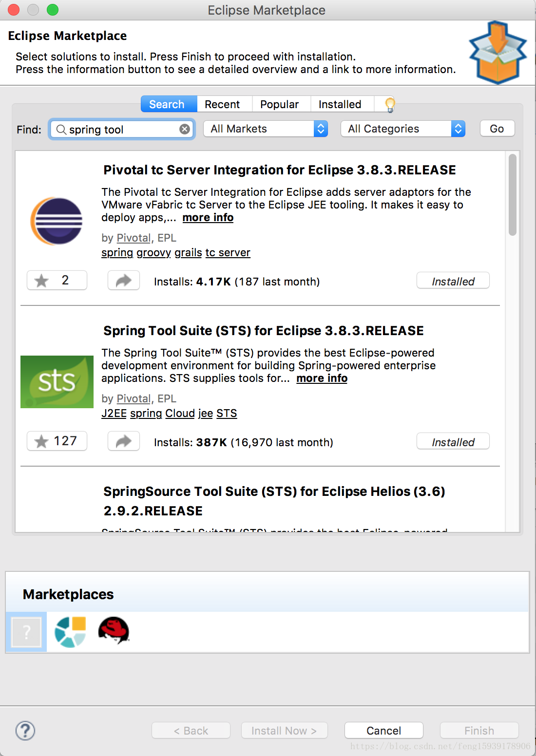Click the search magnifier icon in Find
Viewport: 536px width, 756px height.
pos(61,129)
